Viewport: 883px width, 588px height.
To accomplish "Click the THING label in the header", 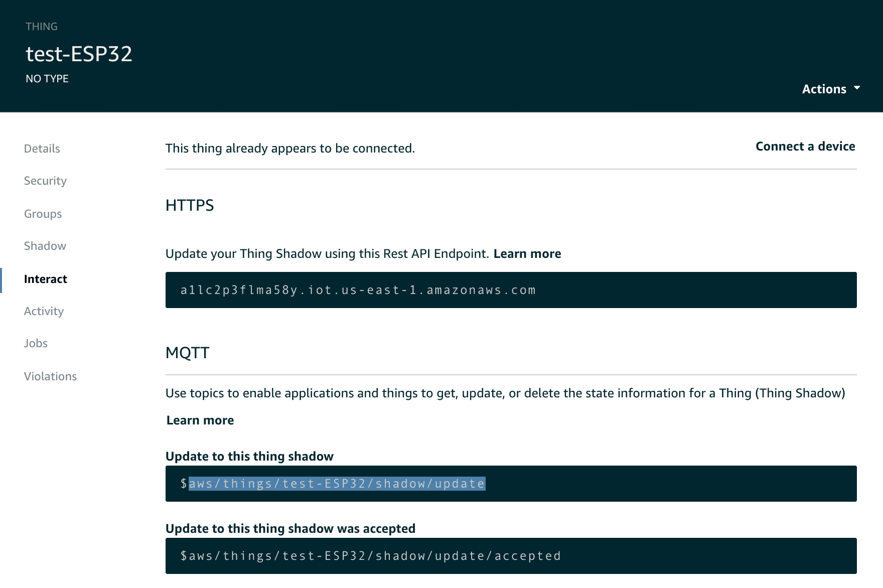I will coord(42,26).
